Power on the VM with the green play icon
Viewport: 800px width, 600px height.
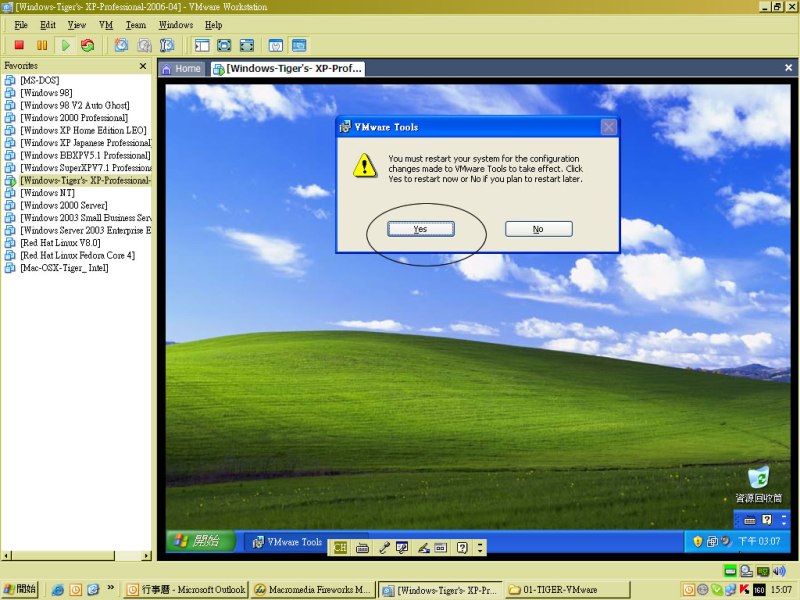pyautogui.click(x=65, y=45)
